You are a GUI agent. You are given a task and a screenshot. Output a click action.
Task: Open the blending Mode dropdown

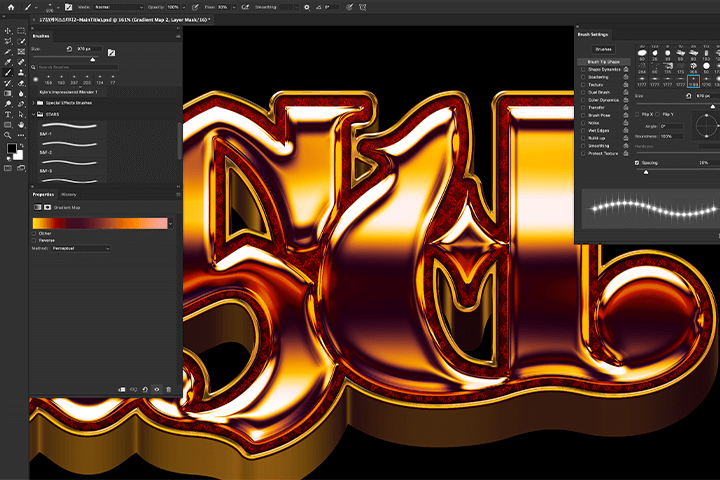click(118, 7)
